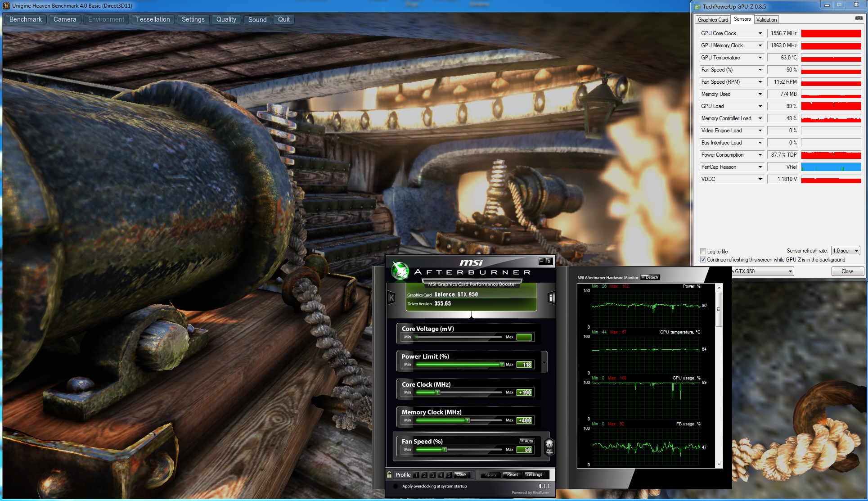Image resolution: width=868 pixels, height=501 pixels.
Task: Click the Power Limit slider handle
Action: coord(502,365)
